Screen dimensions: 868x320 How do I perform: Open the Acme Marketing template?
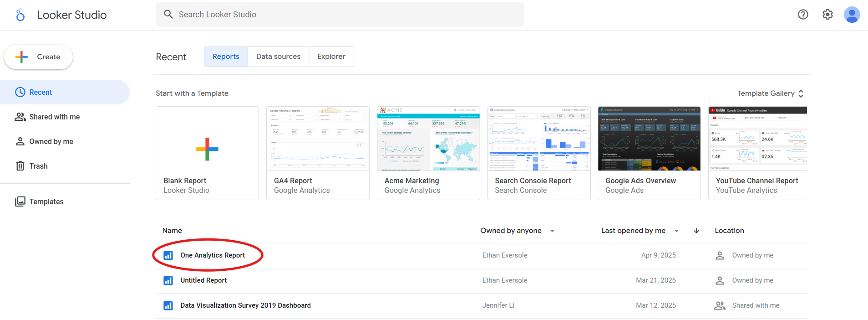pos(428,153)
